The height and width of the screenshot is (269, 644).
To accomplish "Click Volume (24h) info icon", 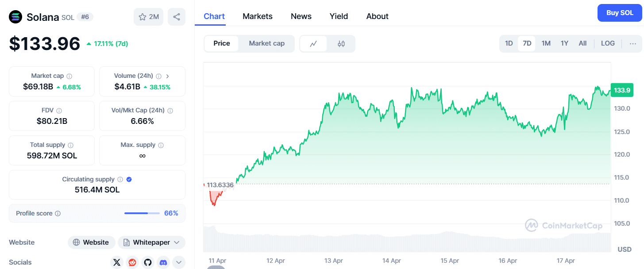I will [x=159, y=76].
